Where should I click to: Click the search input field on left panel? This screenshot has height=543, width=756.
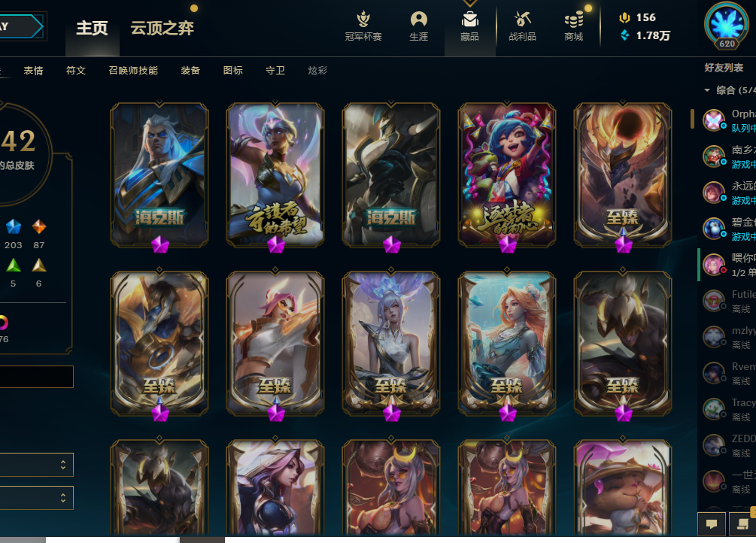pyautogui.click(x=37, y=377)
